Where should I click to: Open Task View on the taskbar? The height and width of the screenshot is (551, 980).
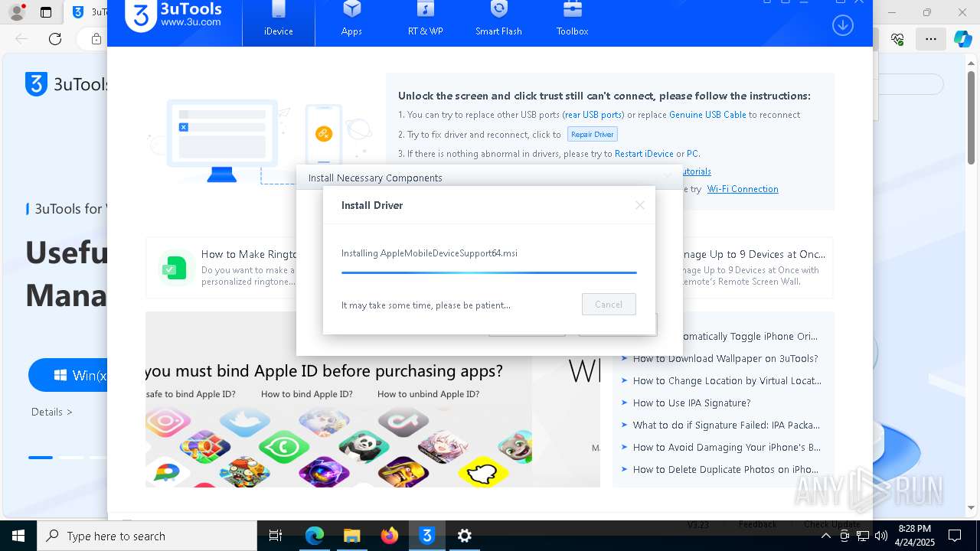[x=276, y=536]
